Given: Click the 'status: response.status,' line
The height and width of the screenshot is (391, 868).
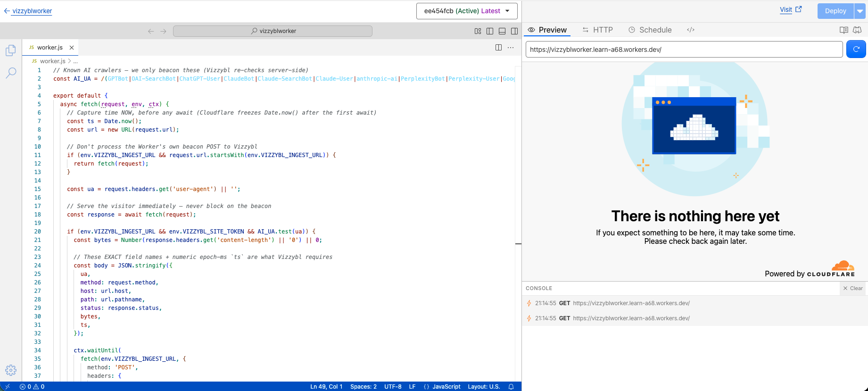Looking at the screenshot, I should [x=121, y=308].
